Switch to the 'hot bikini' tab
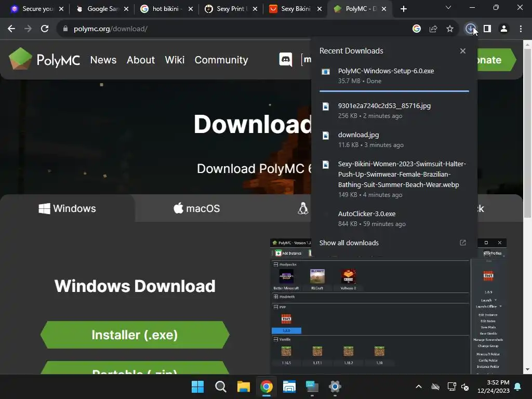 (x=167, y=9)
